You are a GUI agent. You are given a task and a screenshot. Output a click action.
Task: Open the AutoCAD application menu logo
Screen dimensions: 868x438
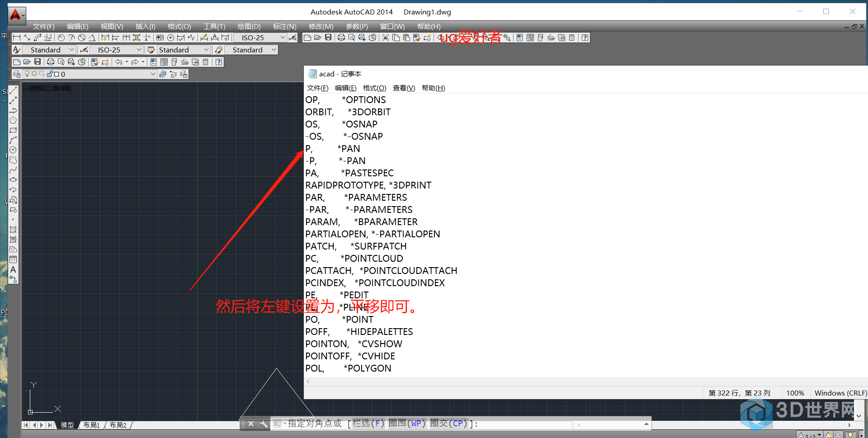(x=17, y=15)
